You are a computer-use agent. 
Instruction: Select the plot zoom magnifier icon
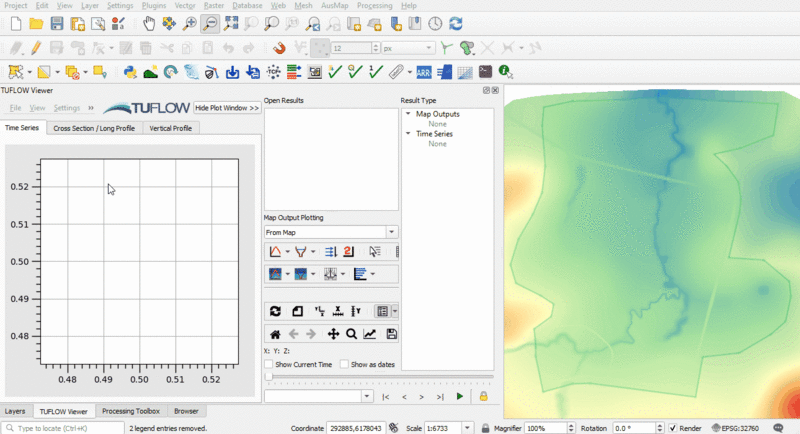pos(352,334)
